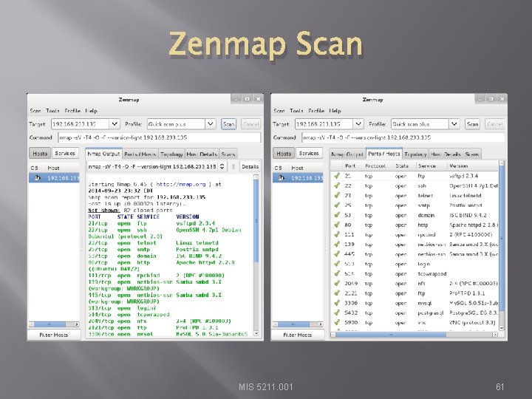Expand Target dropdown in left Zenmap window

click(115, 124)
